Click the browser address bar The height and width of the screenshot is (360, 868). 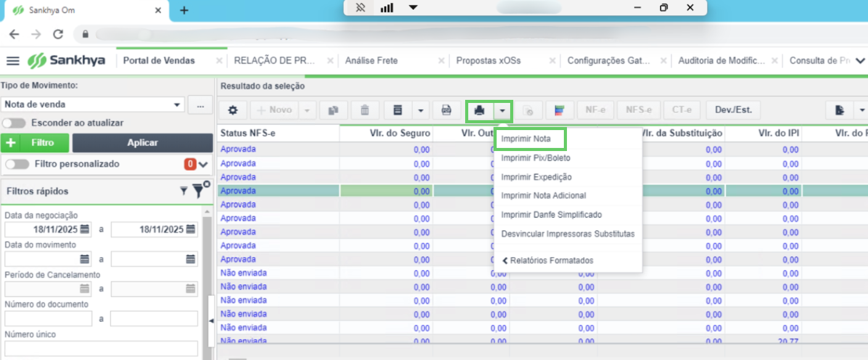pyautogui.click(x=469, y=35)
